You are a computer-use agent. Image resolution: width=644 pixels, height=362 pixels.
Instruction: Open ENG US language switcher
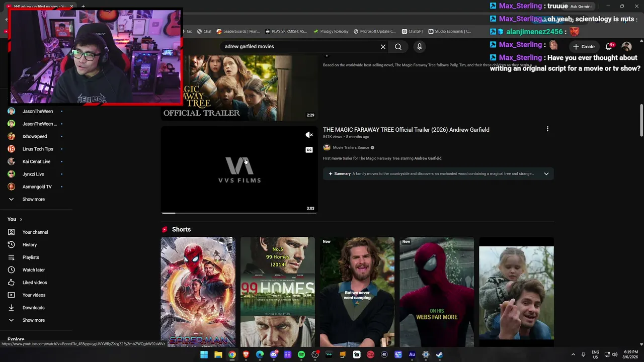(595, 354)
